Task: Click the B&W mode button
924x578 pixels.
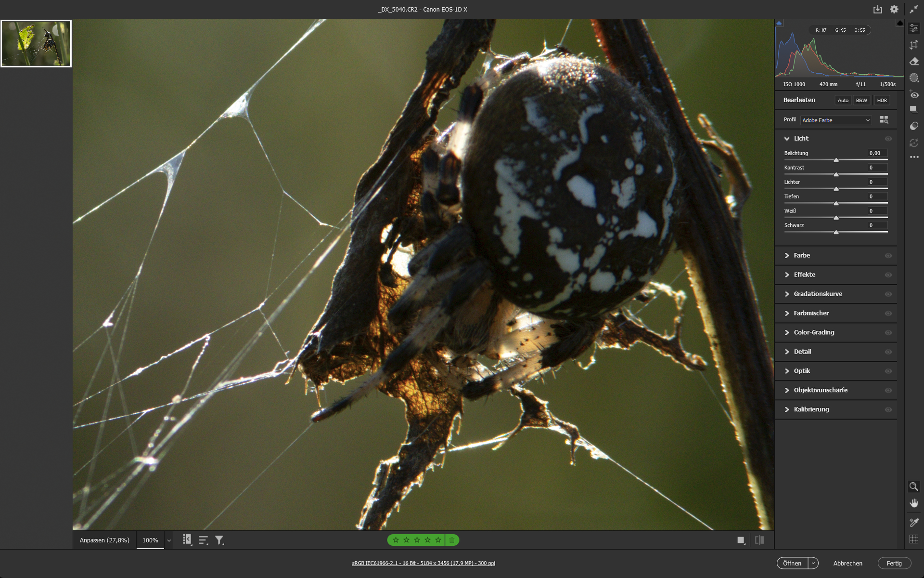Action: (861, 100)
